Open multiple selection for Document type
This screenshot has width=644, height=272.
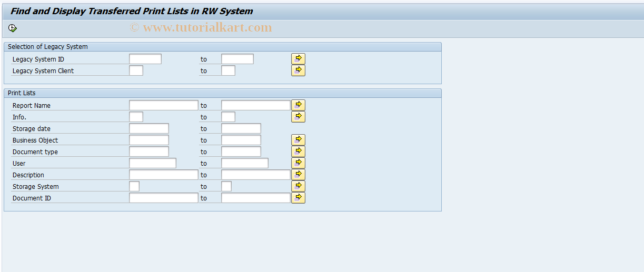pyautogui.click(x=298, y=152)
